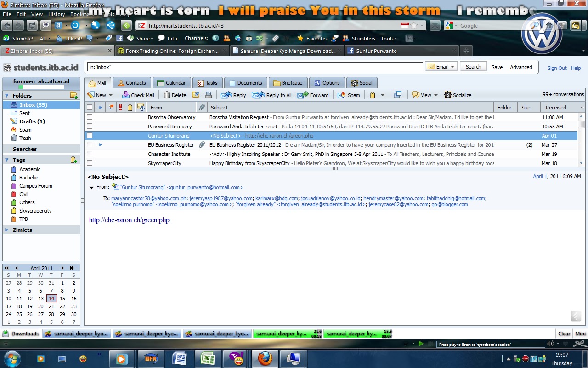Click the attachment paperclip column header
This screenshot has height=368, width=588.
click(x=202, y=107)
